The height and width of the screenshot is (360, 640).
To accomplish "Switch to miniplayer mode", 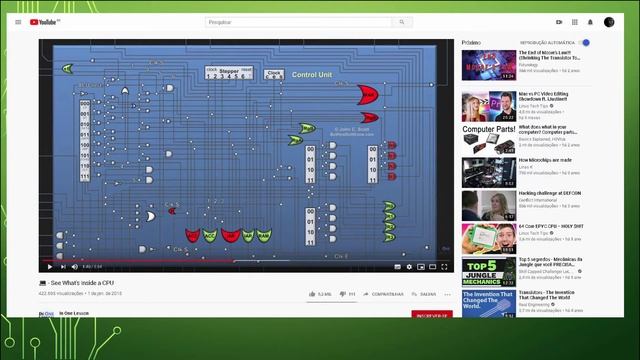I will pos(421,267).
